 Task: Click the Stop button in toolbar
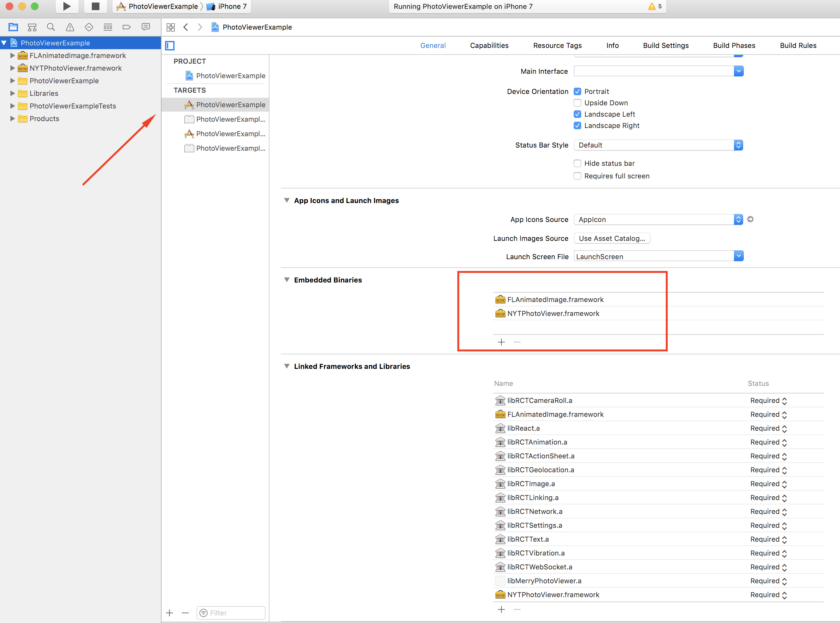pyautogui.click(x=96, y=6)
